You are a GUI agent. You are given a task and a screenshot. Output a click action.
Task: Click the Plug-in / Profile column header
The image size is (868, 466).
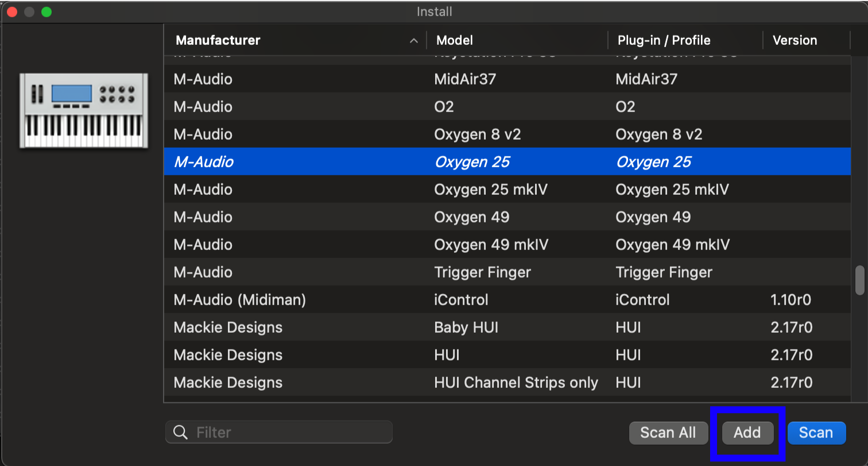click(664, 40)
